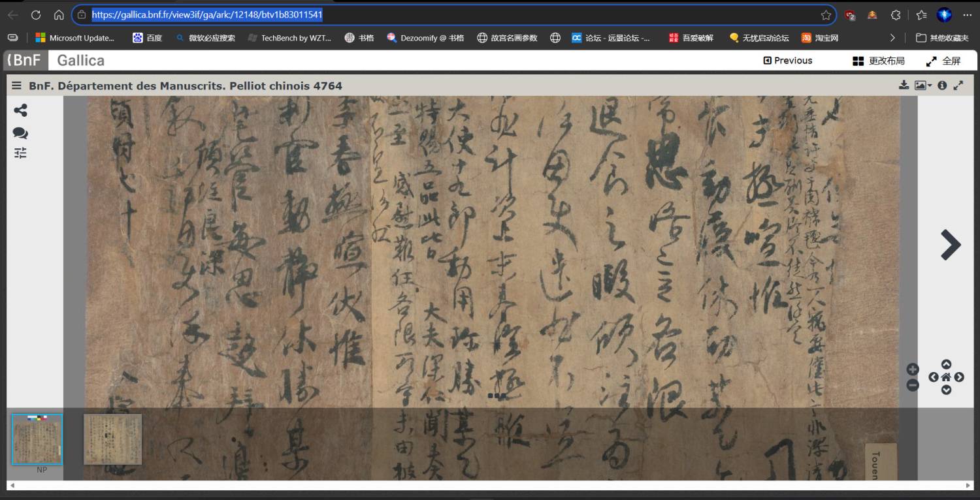980x500 pixels.
Task: Open image adjustment sliders icon in the sidebar
Action: click(x=20, y=153)
